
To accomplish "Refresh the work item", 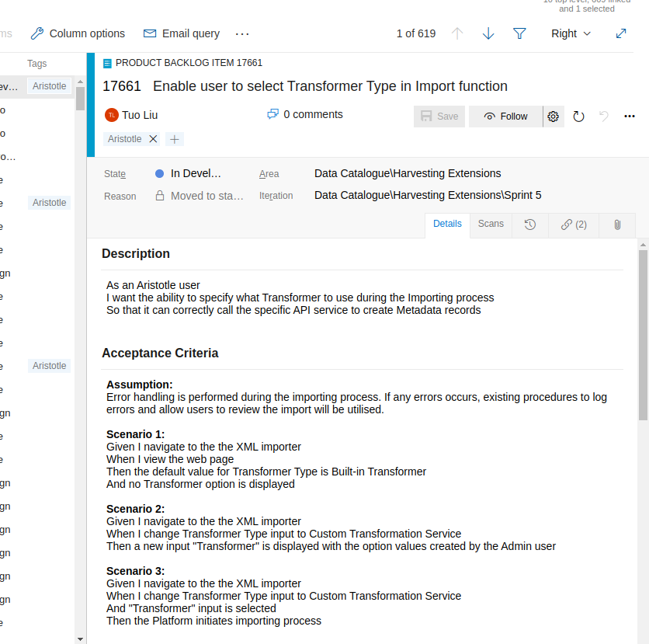I will pos(578,117).
